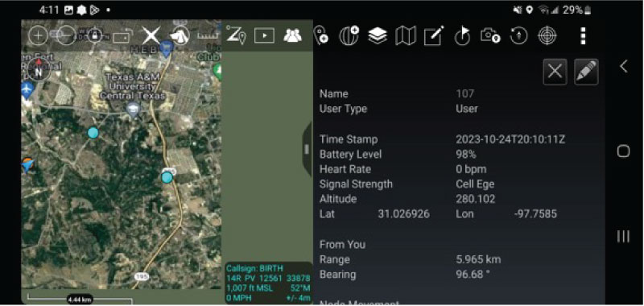This screenshot has width=644, height=306.
Task: Open the layers stack icon
Action: 378,35
